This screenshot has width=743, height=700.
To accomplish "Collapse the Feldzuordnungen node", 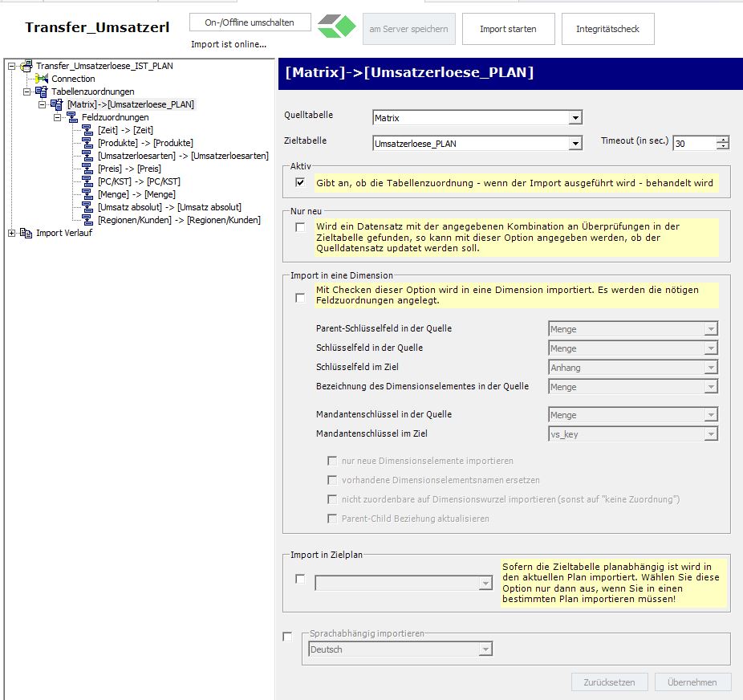I will tap(57, 117).
